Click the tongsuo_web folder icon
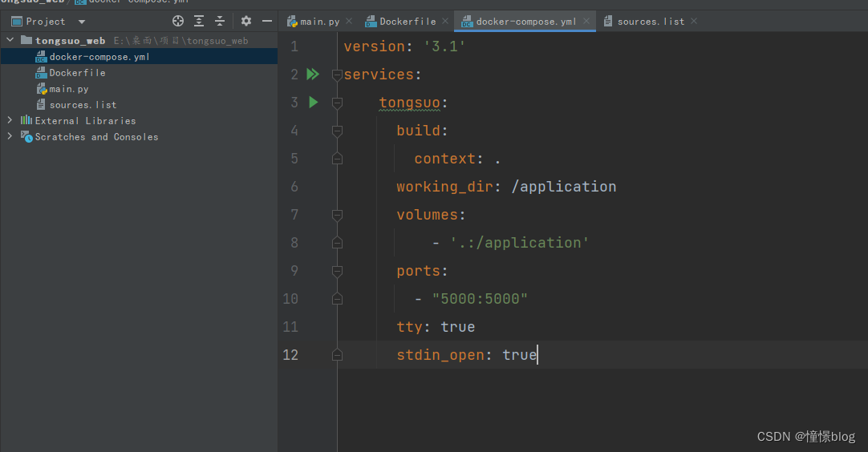The width and height of the screenshot is (868, 452). coord(26,40)
